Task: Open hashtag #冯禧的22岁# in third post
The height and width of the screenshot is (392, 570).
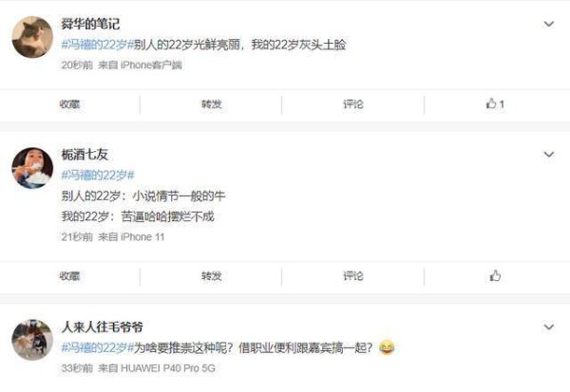Action: (x=98, y=348)
